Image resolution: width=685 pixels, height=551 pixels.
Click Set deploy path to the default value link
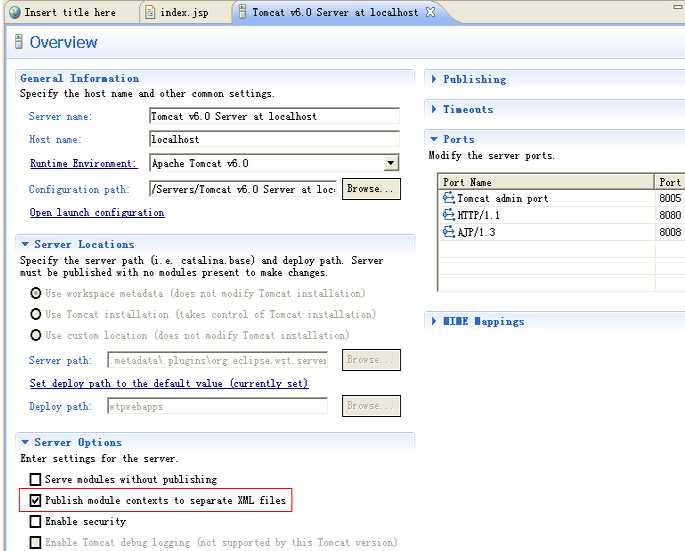[169, 383]
